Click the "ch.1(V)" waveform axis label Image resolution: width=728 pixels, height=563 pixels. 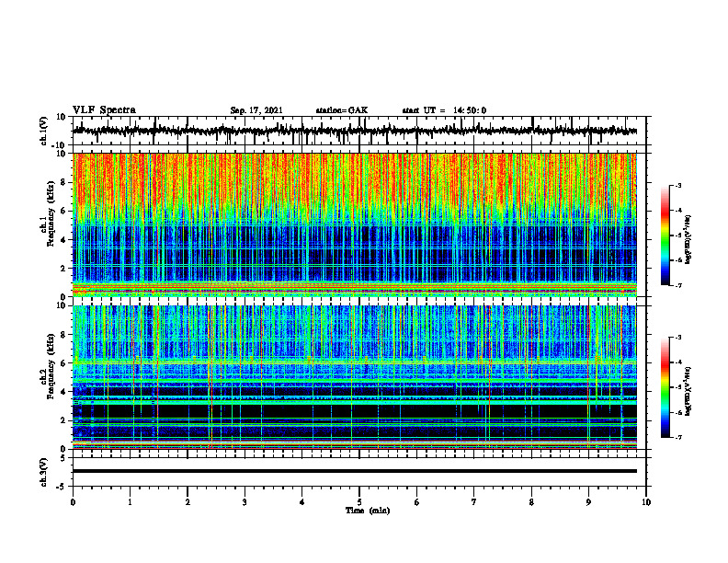coord(45,131)
